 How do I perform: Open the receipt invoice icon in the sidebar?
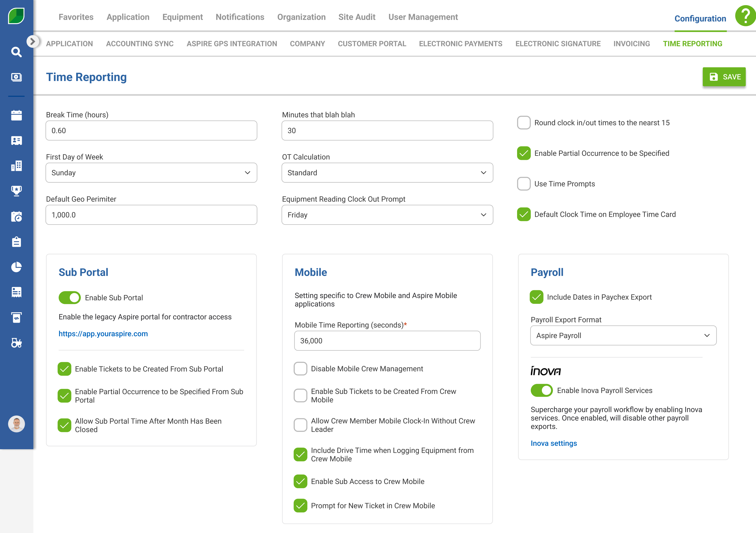[16, 292]
